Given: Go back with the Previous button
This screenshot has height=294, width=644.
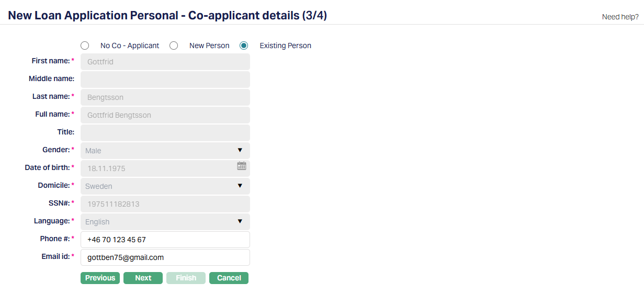Looking at the screenshot, I should click(100, 278).
